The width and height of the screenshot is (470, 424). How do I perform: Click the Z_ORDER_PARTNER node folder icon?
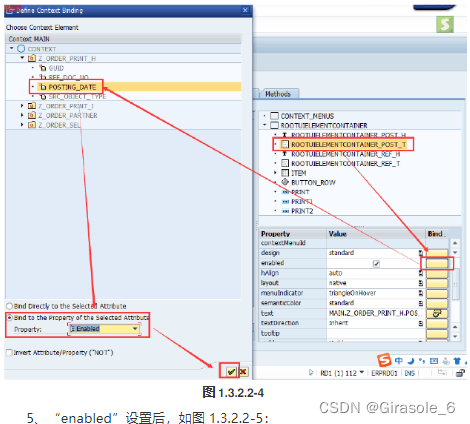click(x=32, y=115)
